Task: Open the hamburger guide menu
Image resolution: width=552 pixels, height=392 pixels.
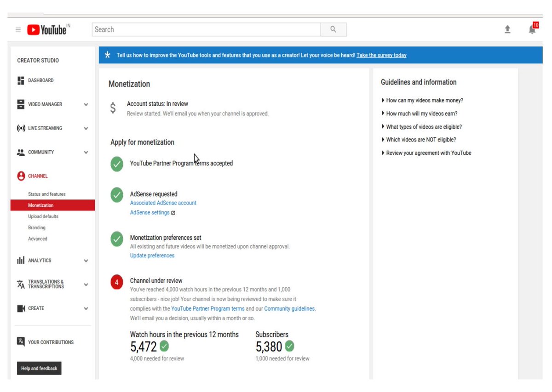Action: tap(18, 30)
